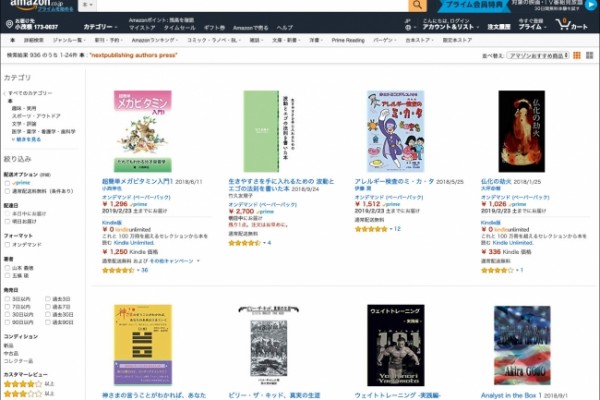Check the オンデマンド format checkbox
This screenshot has height=400, width=600.
point(7,245)
